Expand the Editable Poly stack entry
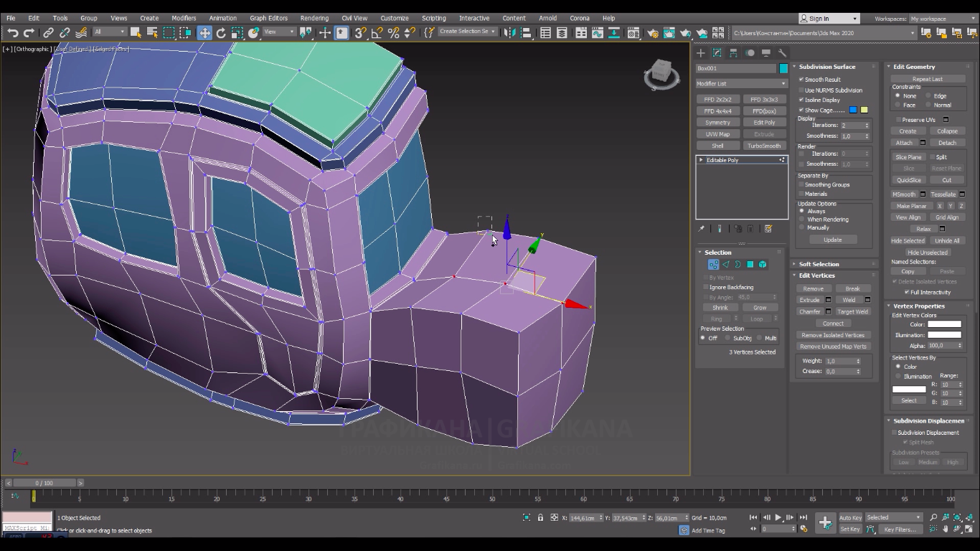The image size is (980, 551). 701,160
